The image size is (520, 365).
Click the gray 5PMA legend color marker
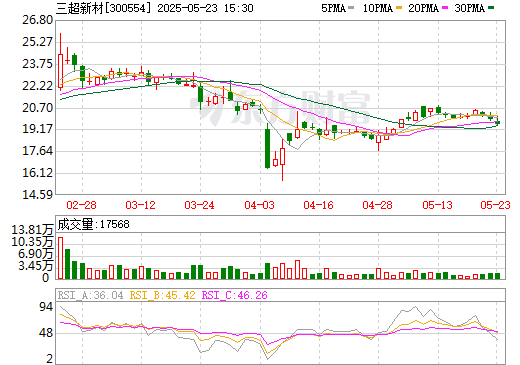click(351, 8)
